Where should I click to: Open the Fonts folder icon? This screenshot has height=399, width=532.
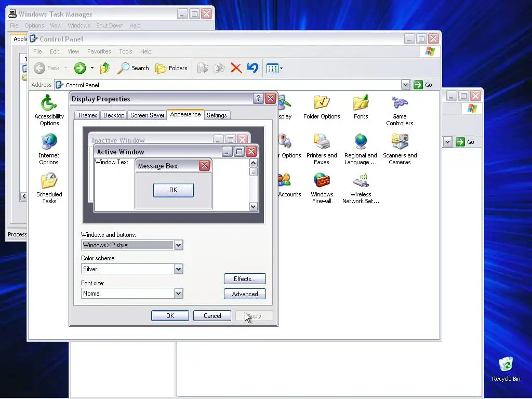(x=361, y=107)
